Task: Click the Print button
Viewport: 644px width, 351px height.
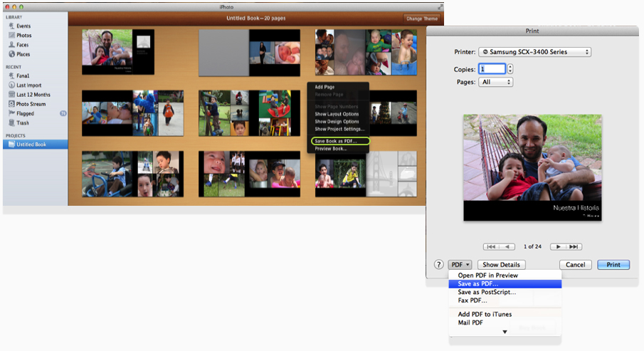Action: pyautogui.click(x=613, y=265)
